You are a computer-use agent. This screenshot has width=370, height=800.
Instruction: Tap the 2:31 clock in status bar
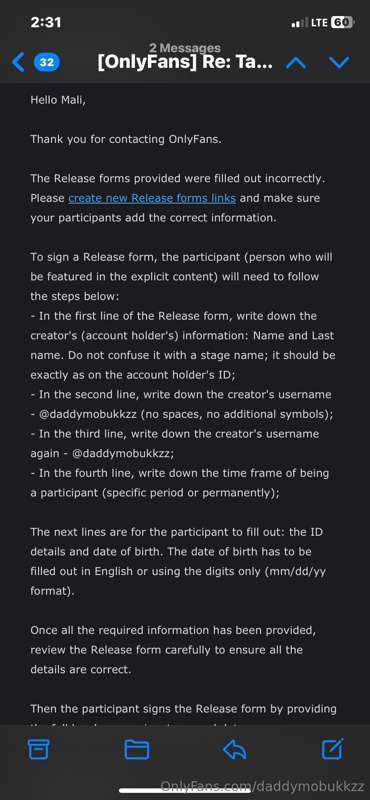[x=45, y=22]
